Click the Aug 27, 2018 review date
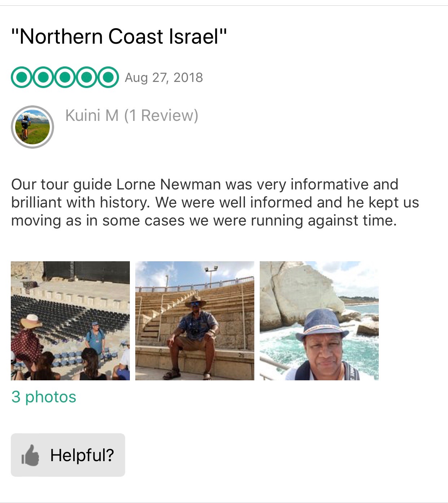Screen dimensions: 448x503 click(164, 78)
